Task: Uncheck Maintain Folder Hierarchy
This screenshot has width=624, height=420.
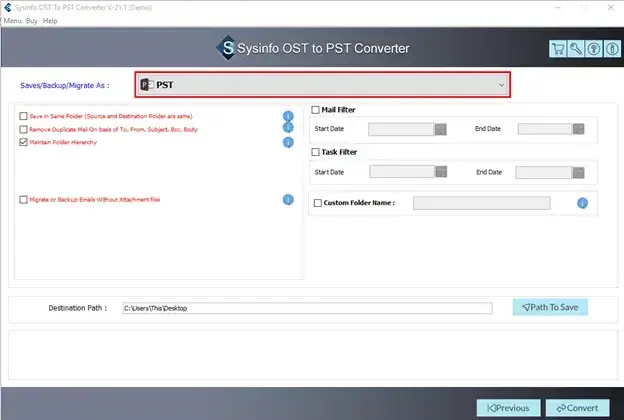Action: [x=23, y=142]
